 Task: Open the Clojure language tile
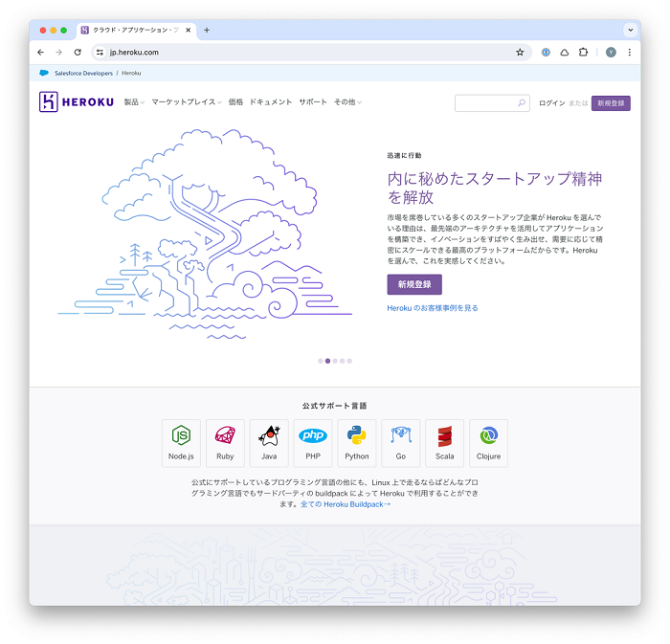[x=488, y=443]
